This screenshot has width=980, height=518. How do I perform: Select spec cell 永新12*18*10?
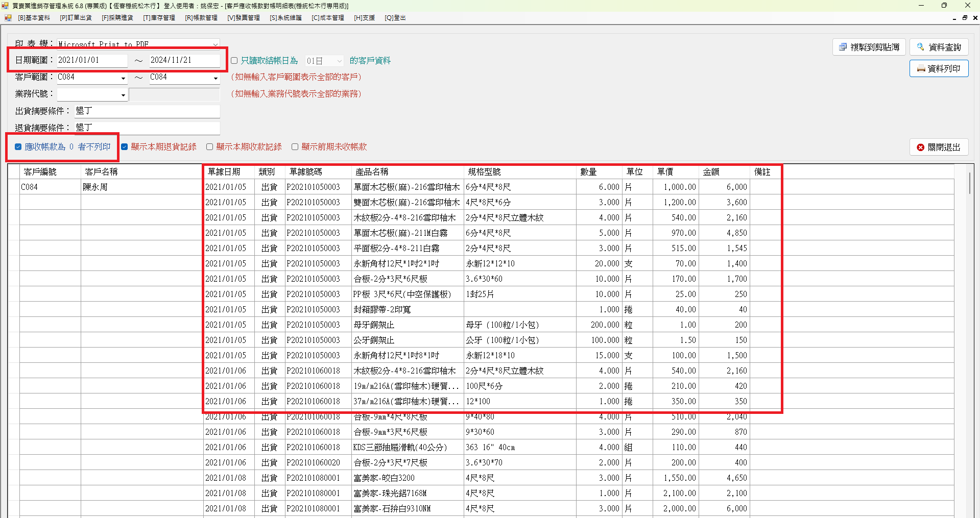520,356
